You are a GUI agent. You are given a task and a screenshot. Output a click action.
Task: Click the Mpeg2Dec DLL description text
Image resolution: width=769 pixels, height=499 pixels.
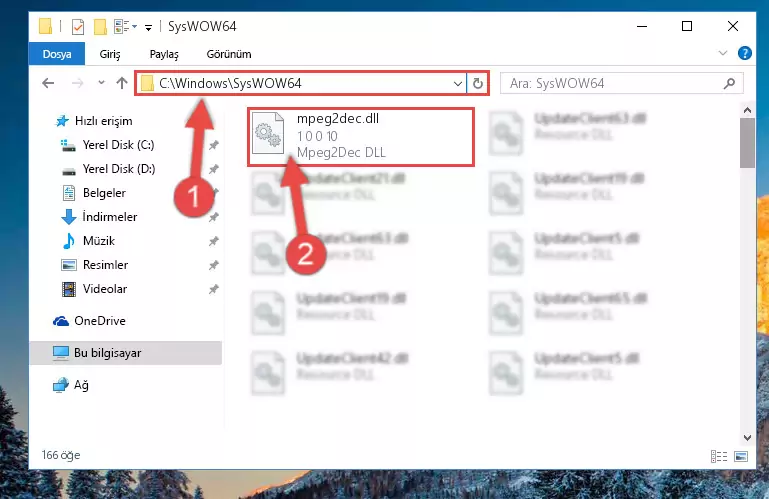coord(341,153)
